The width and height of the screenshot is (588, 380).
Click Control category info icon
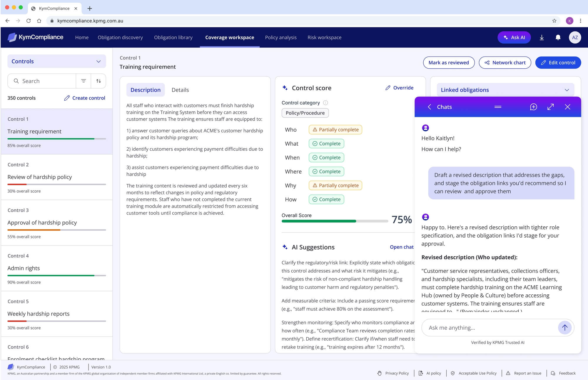(x=325, y=103)
